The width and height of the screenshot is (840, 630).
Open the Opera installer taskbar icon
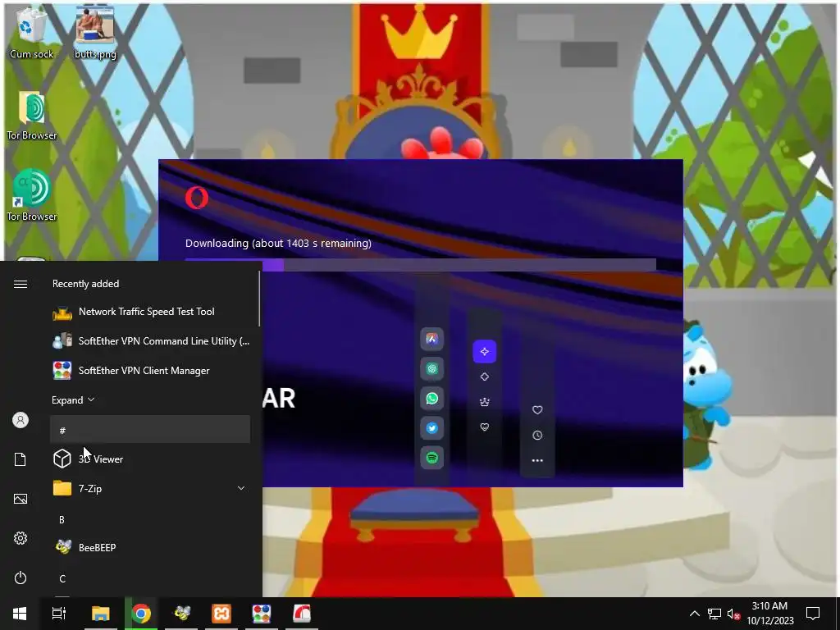tap(302, 614)
